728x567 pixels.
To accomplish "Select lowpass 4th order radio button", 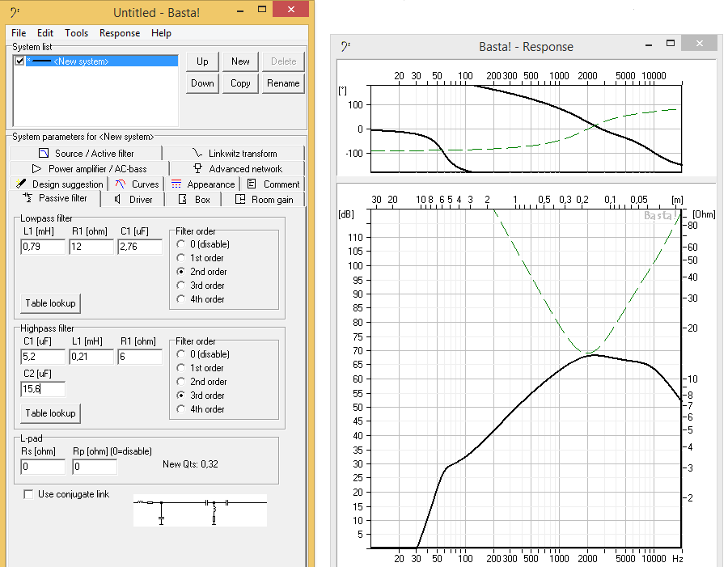I will (181, 299).
